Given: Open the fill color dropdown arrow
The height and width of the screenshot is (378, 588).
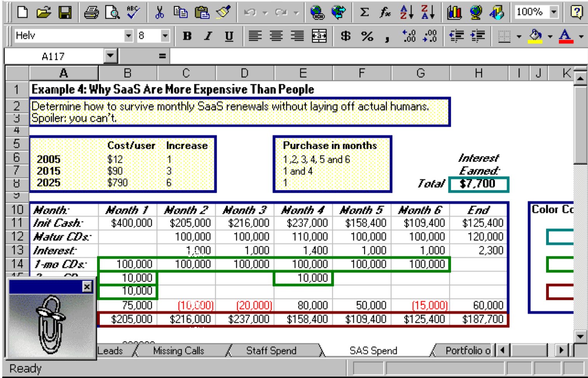Looking at the screenshot, I should tap(550, 37).
